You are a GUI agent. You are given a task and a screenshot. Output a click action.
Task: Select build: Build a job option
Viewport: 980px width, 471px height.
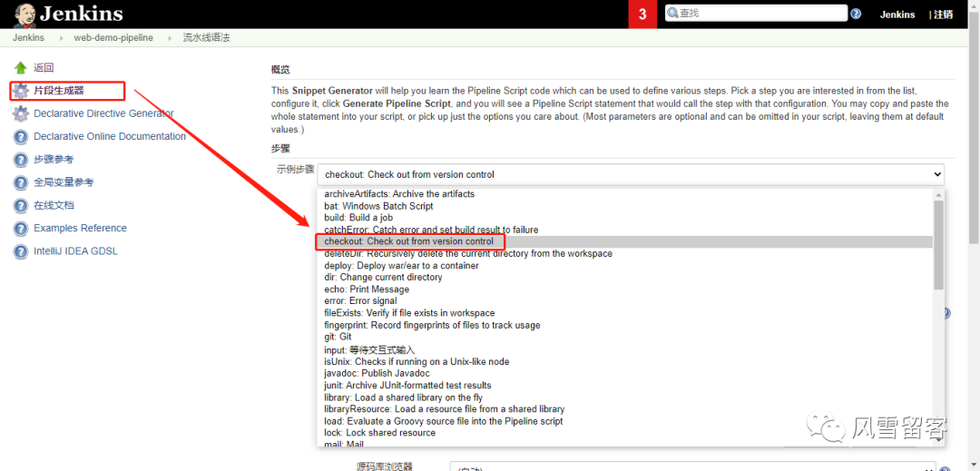(625, 218)
